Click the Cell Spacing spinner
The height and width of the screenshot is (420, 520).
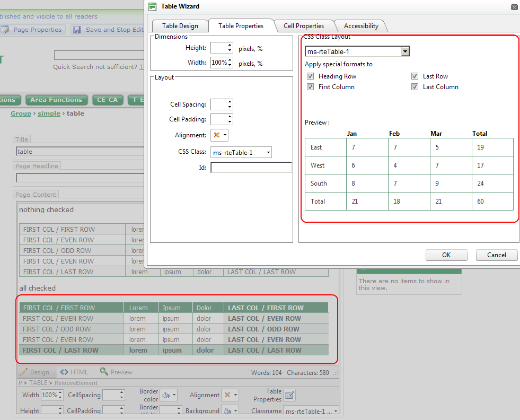click(x=230, y=104)
